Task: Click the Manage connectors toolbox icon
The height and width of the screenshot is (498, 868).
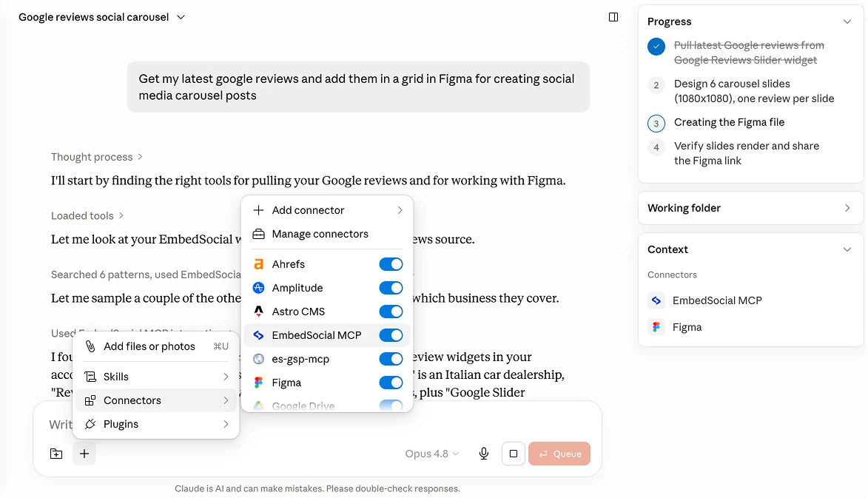Action: tap(258, 234)
